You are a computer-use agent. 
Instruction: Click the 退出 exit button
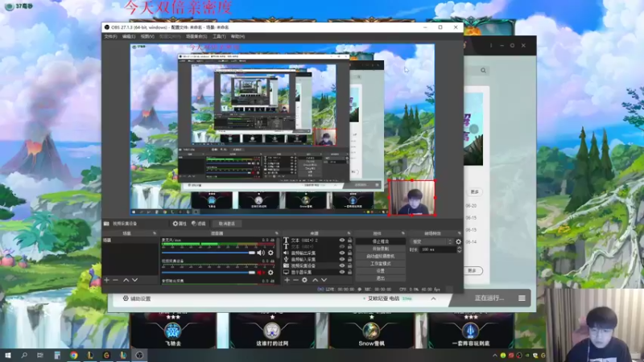tap(380, 278)
